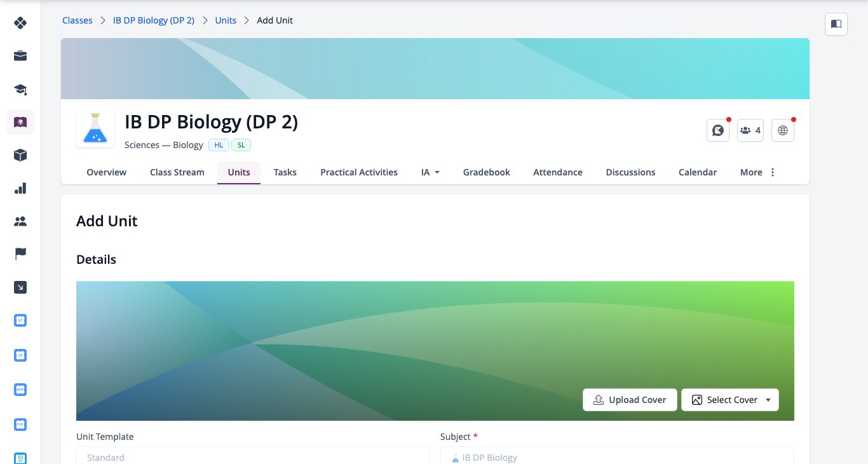This screenshot has width=868, height=464.
Task: Switch to the Overview tab
Action: tap(107, 172)
